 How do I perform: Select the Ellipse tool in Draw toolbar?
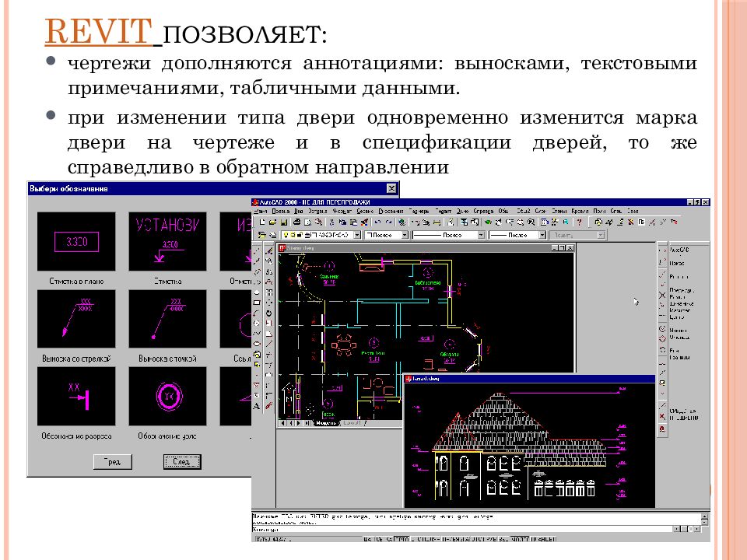pyautogui.click(x=258, y=344)
